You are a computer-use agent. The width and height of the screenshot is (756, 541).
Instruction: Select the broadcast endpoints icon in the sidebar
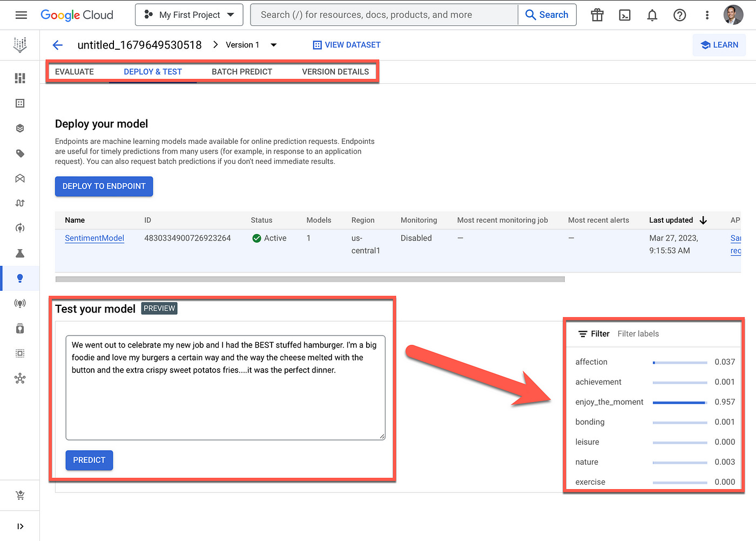pos(20,303)
